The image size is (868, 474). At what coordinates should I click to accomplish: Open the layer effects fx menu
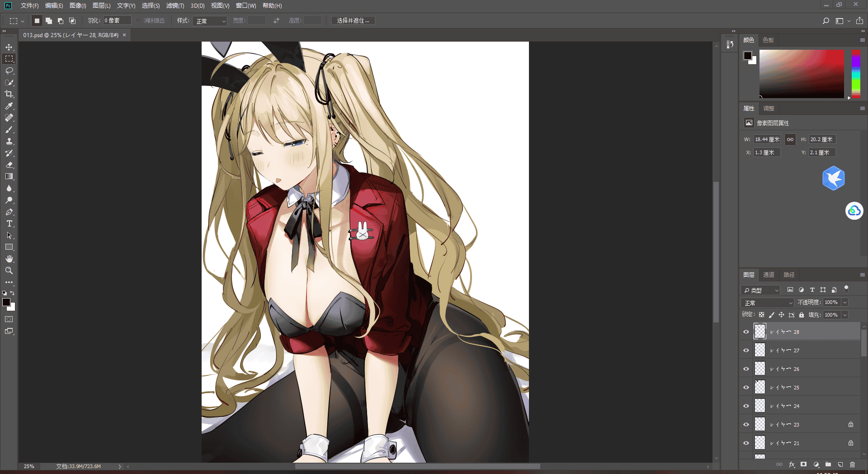(x=792, y=465)
